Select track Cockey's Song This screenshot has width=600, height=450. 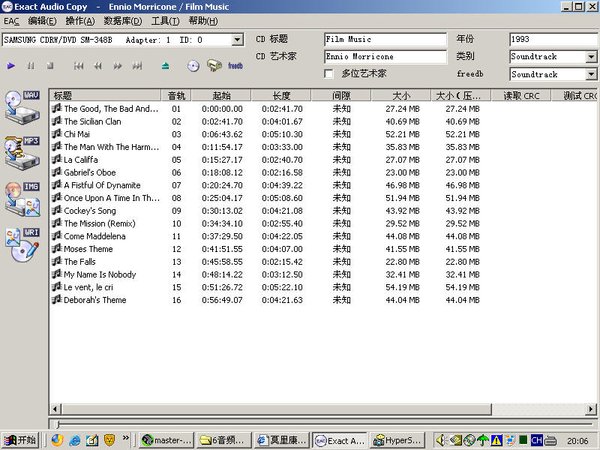pyautogui.click(x=90, y=211)
